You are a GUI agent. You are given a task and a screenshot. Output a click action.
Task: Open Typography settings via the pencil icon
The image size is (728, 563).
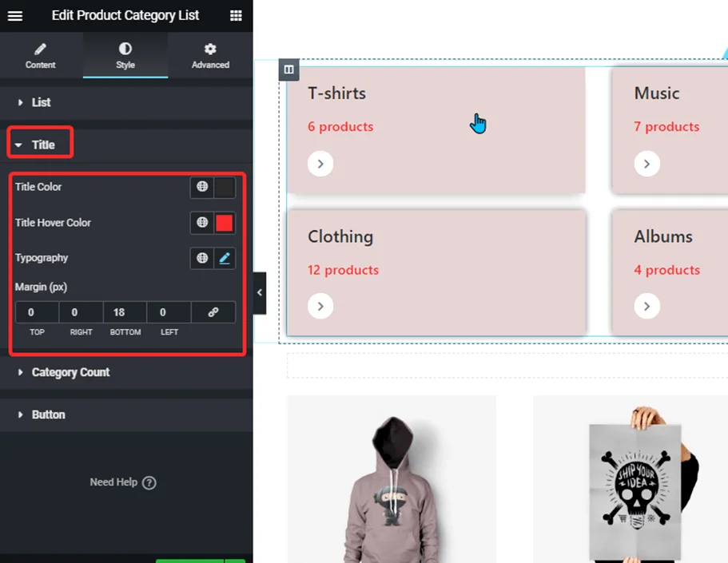225,258
